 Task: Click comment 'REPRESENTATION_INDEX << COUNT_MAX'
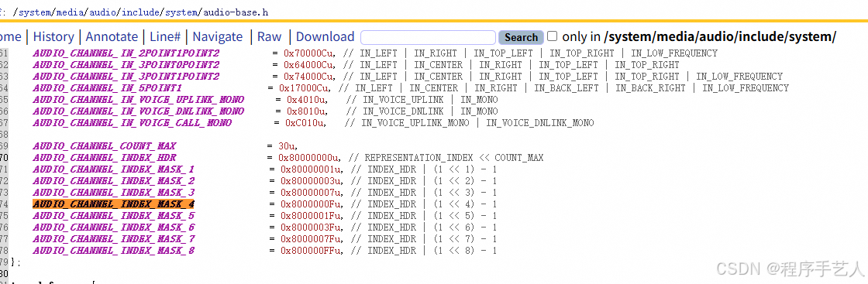454,158
